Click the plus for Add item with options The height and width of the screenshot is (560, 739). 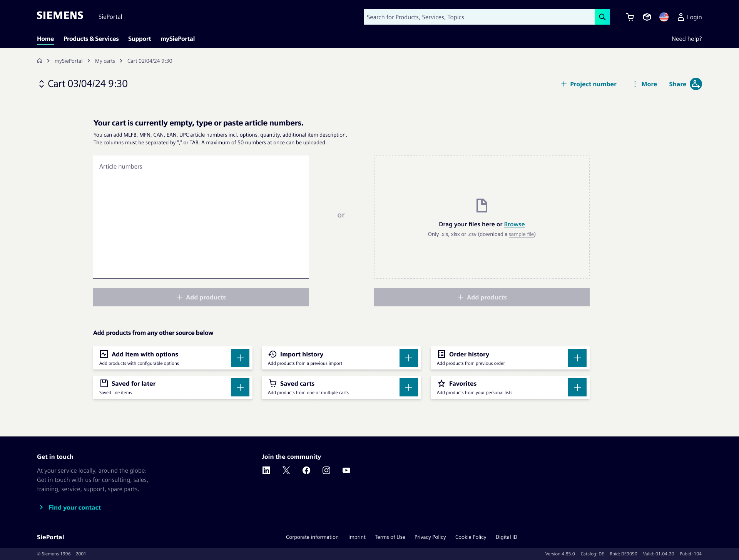tap(240, 358)
